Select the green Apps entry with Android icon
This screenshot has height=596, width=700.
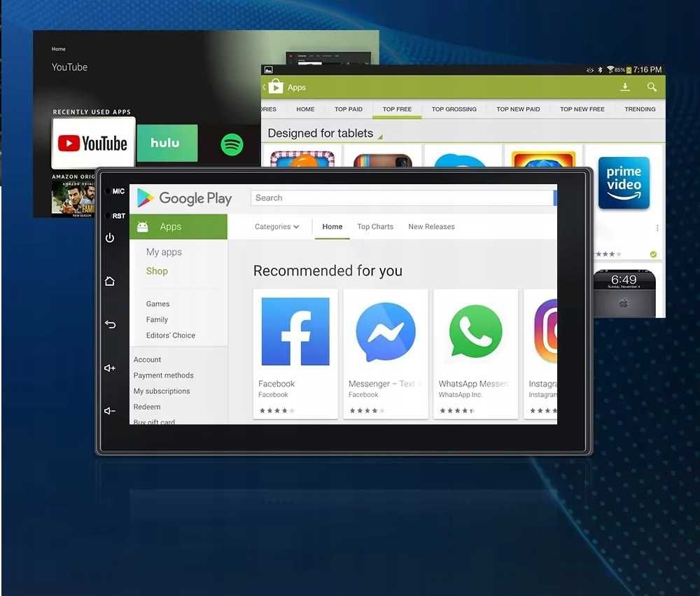pos(178,226)
